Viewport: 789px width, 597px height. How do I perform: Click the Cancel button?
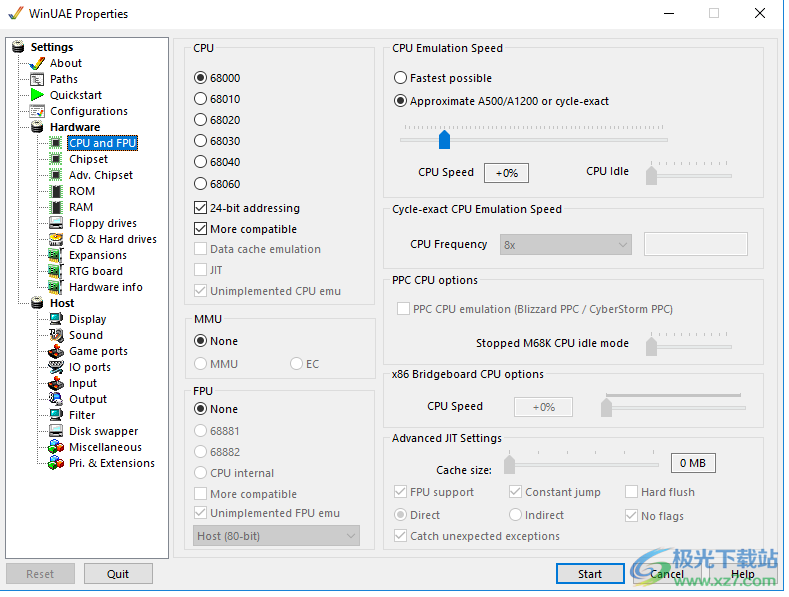pos(667,574)
